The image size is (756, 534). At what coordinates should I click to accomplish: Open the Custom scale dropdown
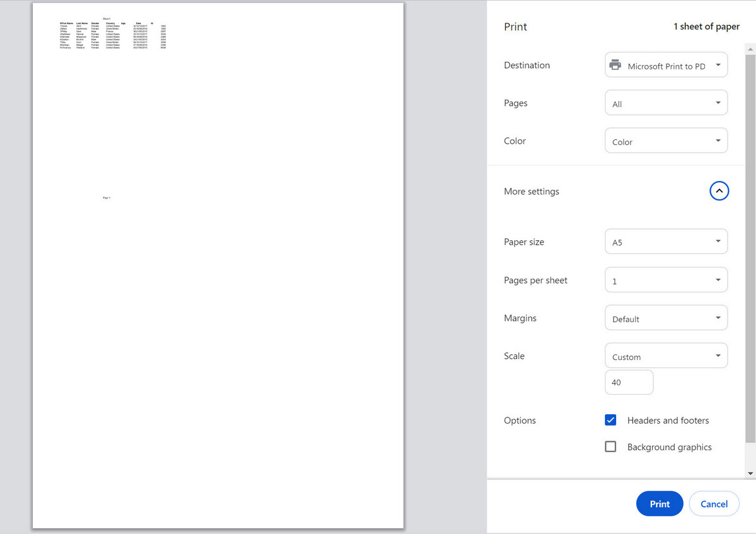[x=666, y=355]
